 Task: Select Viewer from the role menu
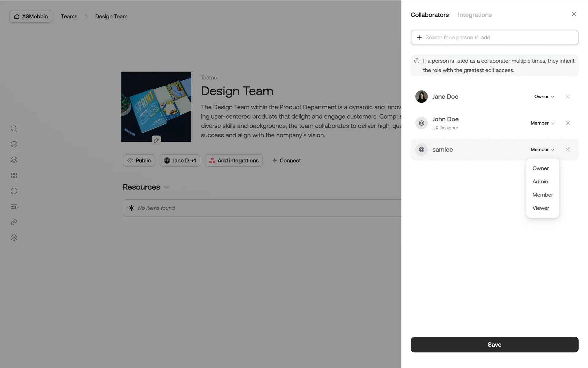pyautogui.click(x=541, y=208)
